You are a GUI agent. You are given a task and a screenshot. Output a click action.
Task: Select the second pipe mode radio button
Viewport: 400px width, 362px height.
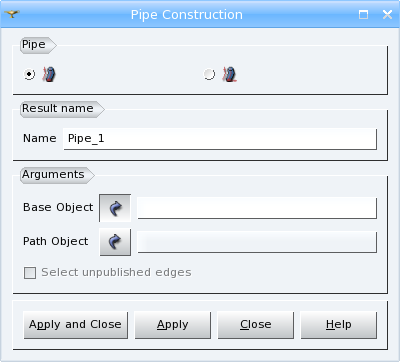209,74
